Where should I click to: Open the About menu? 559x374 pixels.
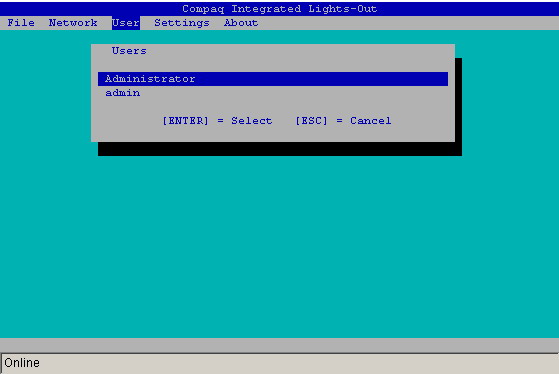tap(241, 23)
